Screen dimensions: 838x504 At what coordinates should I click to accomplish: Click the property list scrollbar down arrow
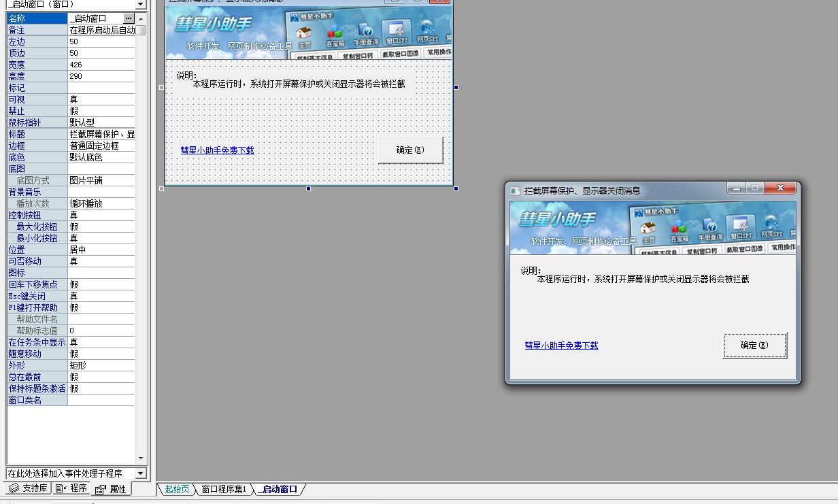[141, 458]
